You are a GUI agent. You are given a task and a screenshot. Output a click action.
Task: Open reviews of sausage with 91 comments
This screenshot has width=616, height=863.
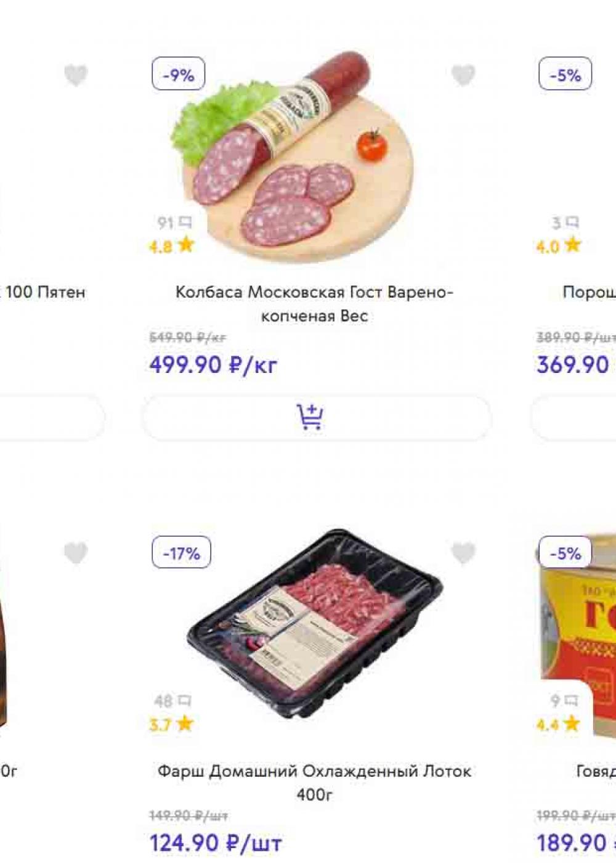(174, 222)
